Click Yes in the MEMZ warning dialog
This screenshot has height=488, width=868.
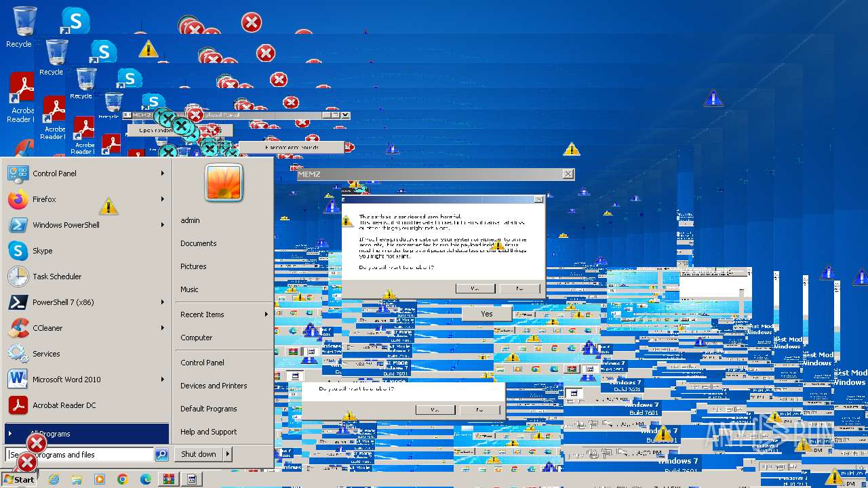click(475, 289)
